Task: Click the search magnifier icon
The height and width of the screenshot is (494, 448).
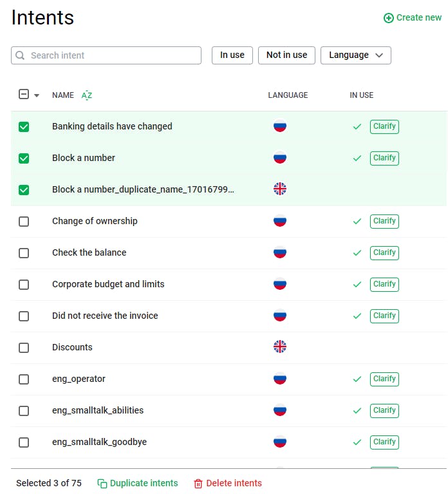Action: (21, 55)
